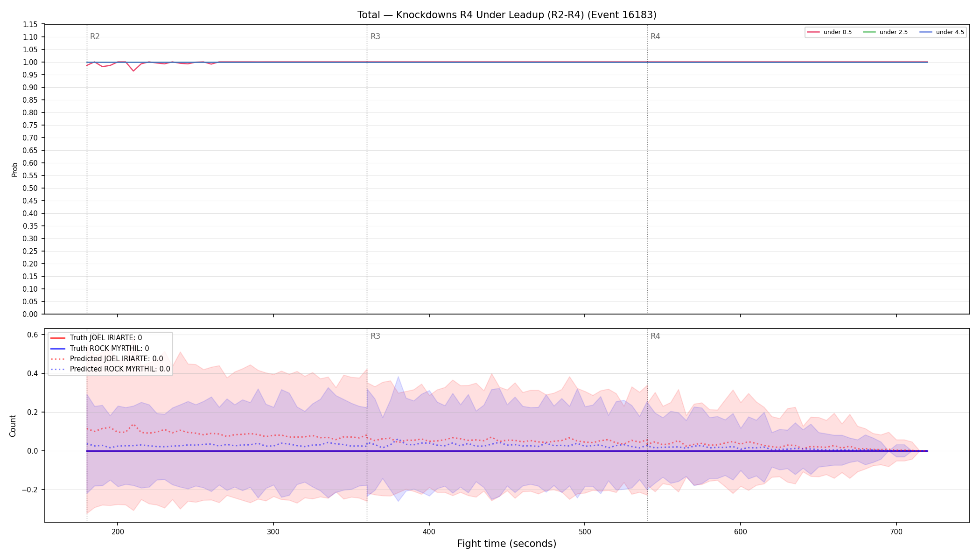Click the "1.15" tick on the Prob axis
Image resolution: width=980 pixels, height=560 pixels.
point(30,25)
